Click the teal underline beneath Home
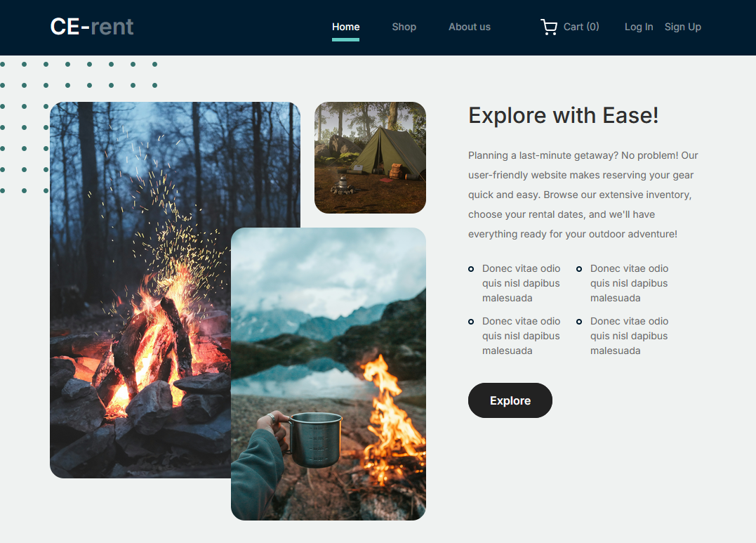 pyautogui.click(x=345, y=40)
